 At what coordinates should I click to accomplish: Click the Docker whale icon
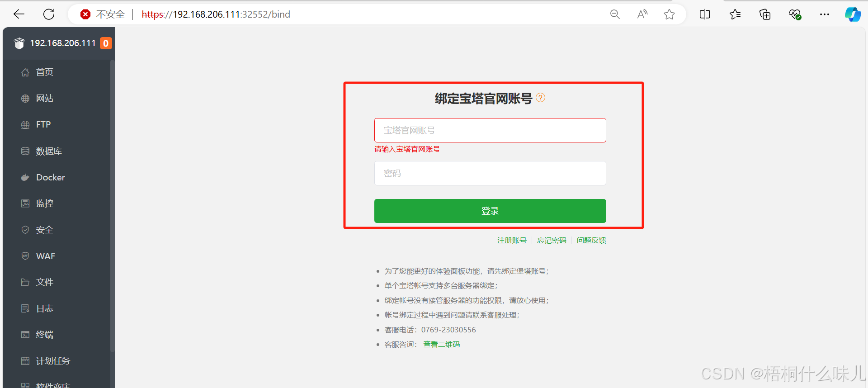25,177
